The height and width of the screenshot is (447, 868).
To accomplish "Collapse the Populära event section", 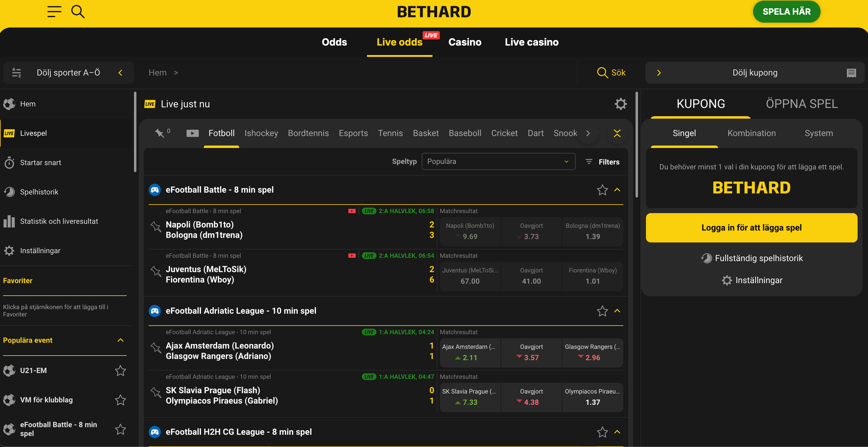I will click(x=120, y=340).
